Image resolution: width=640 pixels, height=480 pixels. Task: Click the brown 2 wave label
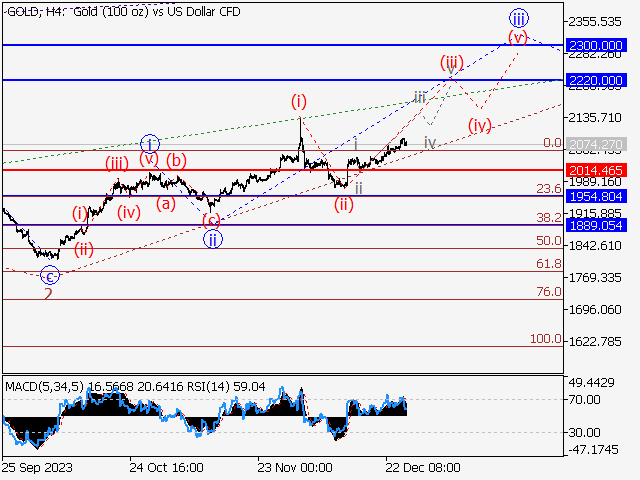coord(48,293)
